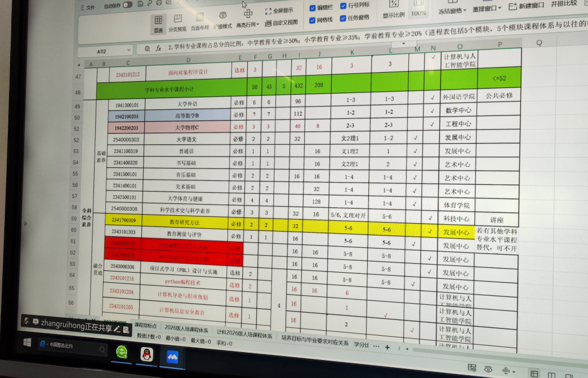Viewport: 588px width, 378px height.
Task: Expand the 冻结窗格 freeze panes dropdown
Action: coord(453,10)
